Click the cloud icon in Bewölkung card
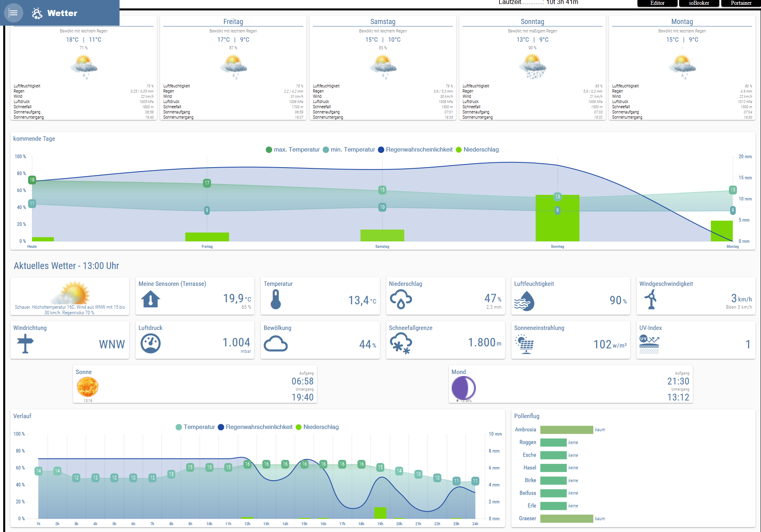This screenshot has width=761, height=532. (x=276, y=344)
